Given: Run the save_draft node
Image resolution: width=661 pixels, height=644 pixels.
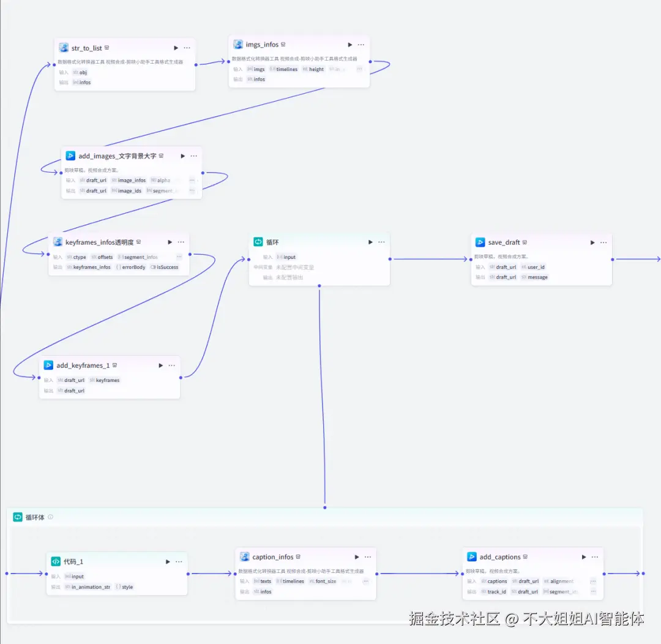Looking at the screenshot, I should (x=591, y=242).
